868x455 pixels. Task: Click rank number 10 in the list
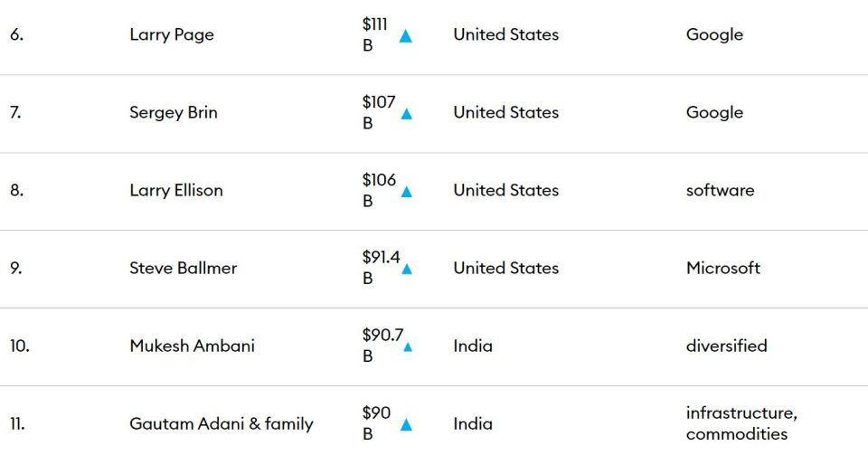pos(19,346)
